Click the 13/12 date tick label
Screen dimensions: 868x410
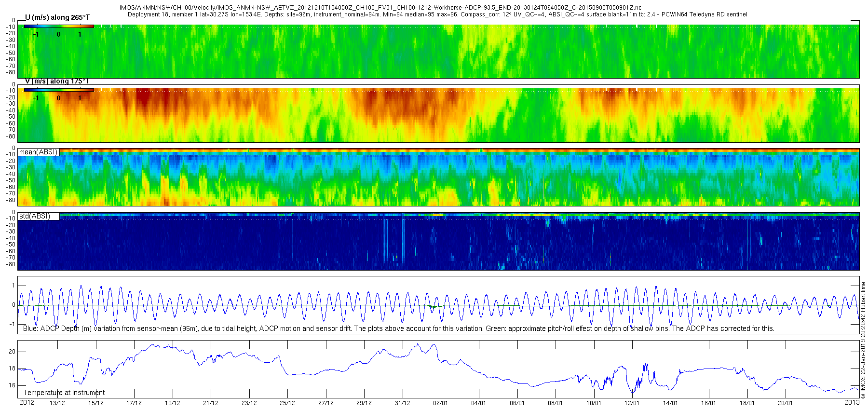[x=57, y=403]
